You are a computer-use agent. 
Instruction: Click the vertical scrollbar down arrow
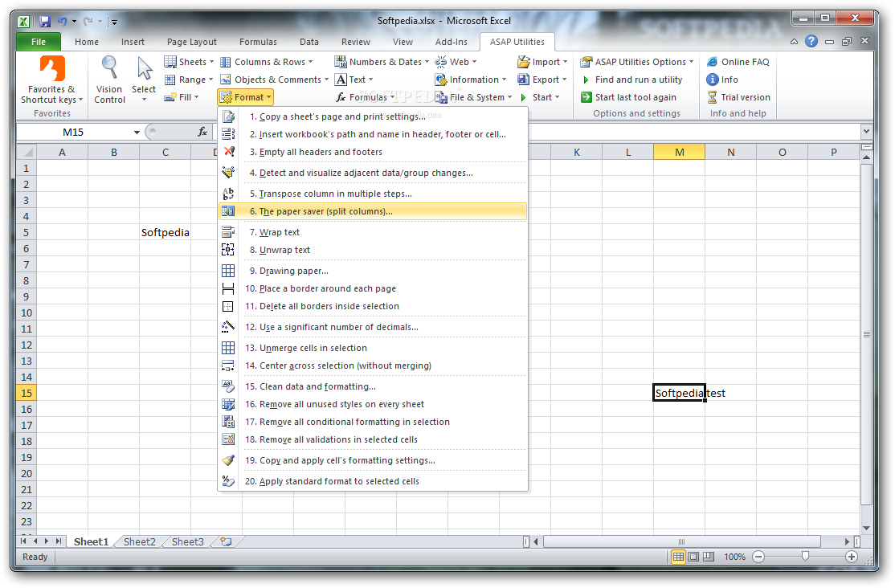[x=866, y=528]
